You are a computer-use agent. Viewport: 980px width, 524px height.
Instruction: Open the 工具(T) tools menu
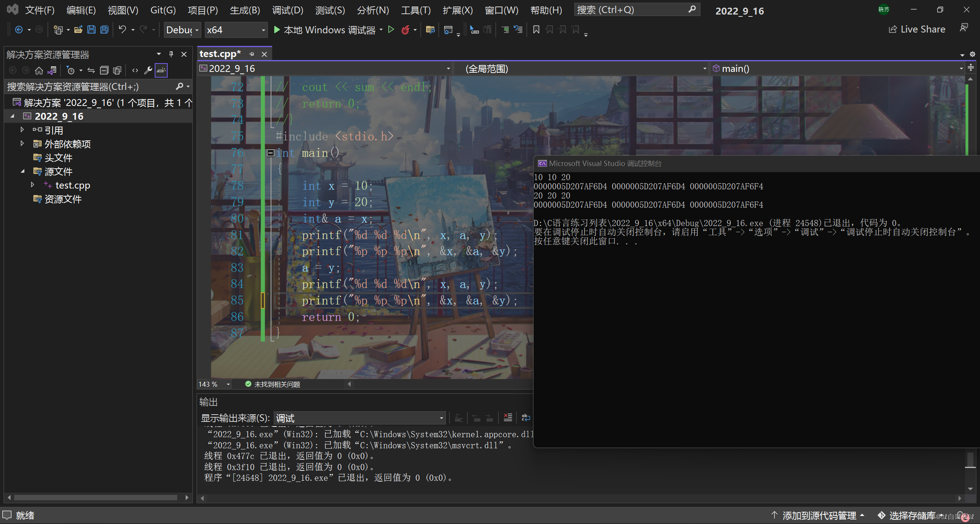[416, 10]
